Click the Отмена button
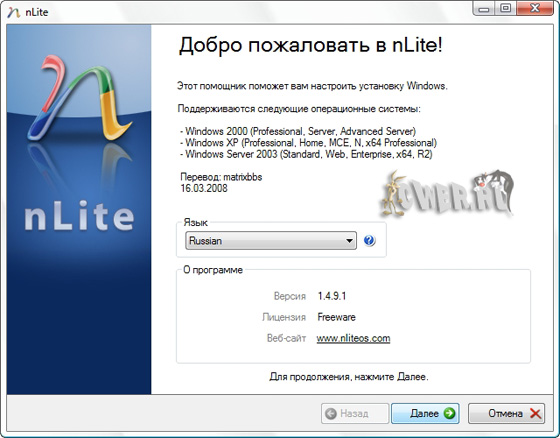Image resolution: width=560 pixels, height=438 pixels. [506, 413]
